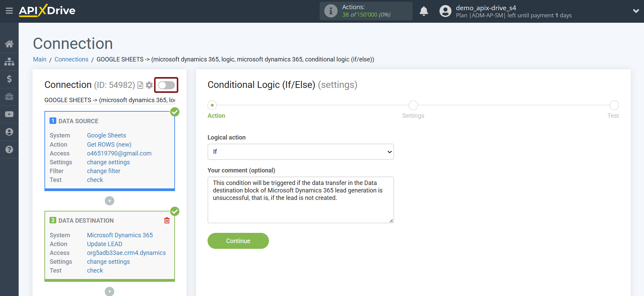Open the Google Sheets system link
644x296 pixels.
(x=106, y=135)
